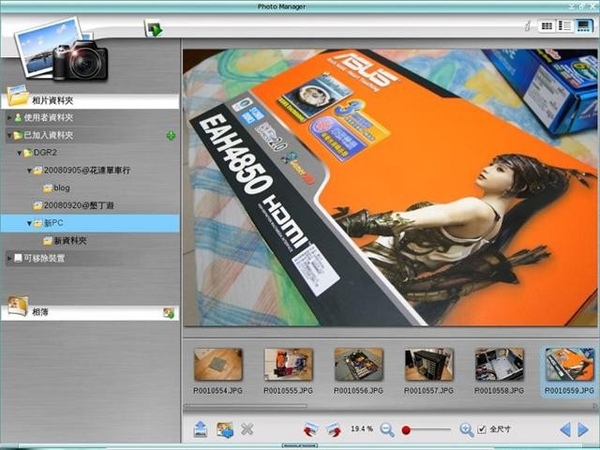The image size is (600, 450).
Task: Click the zoom slider track
Action: click(426, 430)
